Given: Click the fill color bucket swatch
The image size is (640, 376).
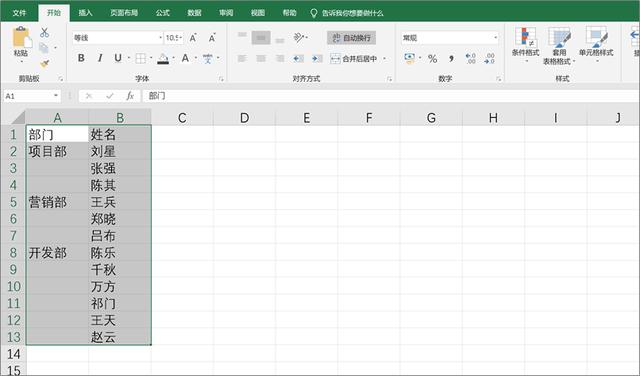Looking at the screenshot, I should click(x=163, y=58).
